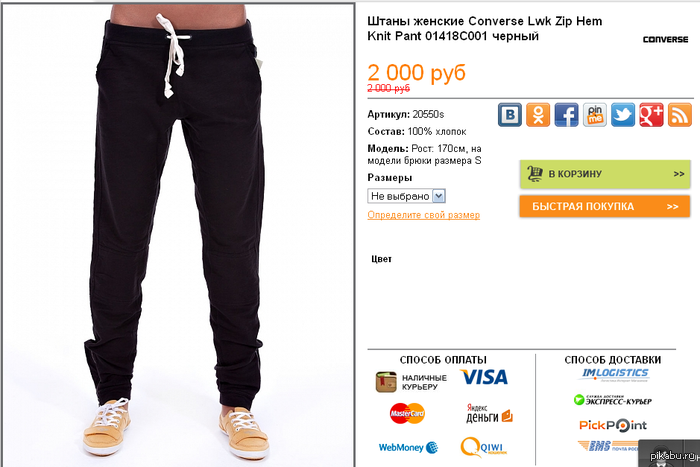Select the VISA payment logo
Viewport: 700px width, 467px height.
coord(484,377)
